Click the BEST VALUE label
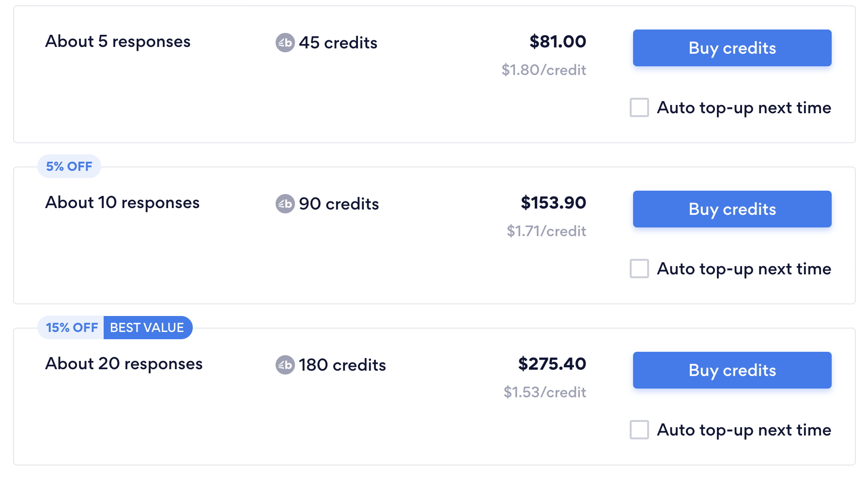868x481 pixels. coord(147,328)
